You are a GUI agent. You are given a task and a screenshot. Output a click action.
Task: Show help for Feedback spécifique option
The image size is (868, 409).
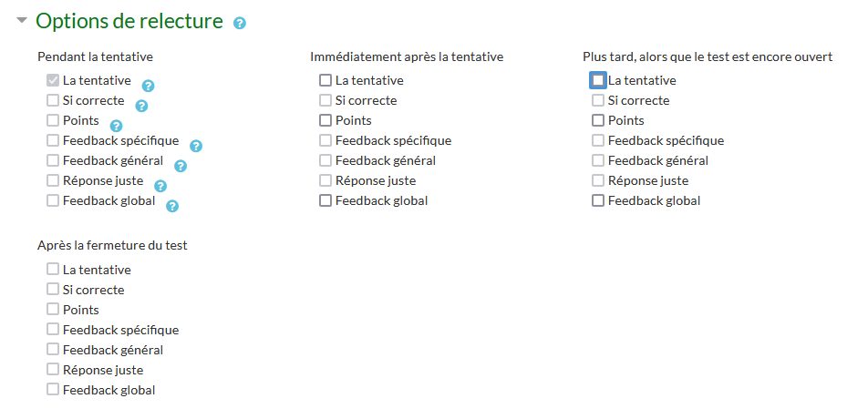(196, 146)
